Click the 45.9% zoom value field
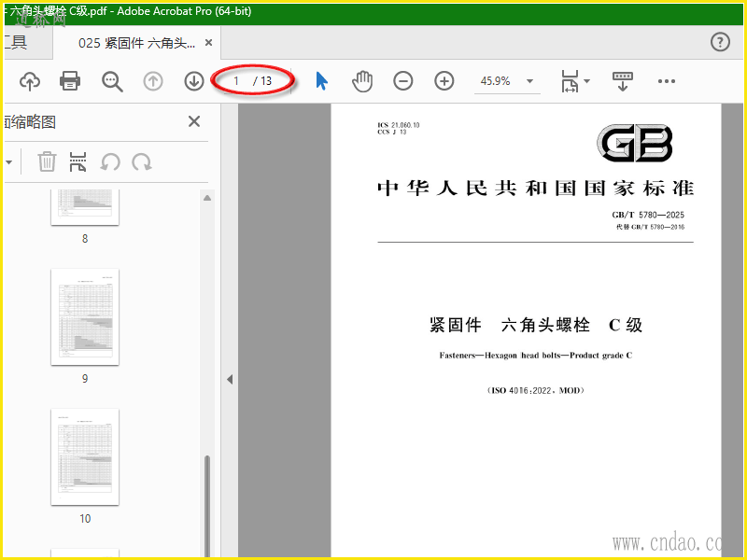This screenshot has width=747, height=560. pos(496,81)
